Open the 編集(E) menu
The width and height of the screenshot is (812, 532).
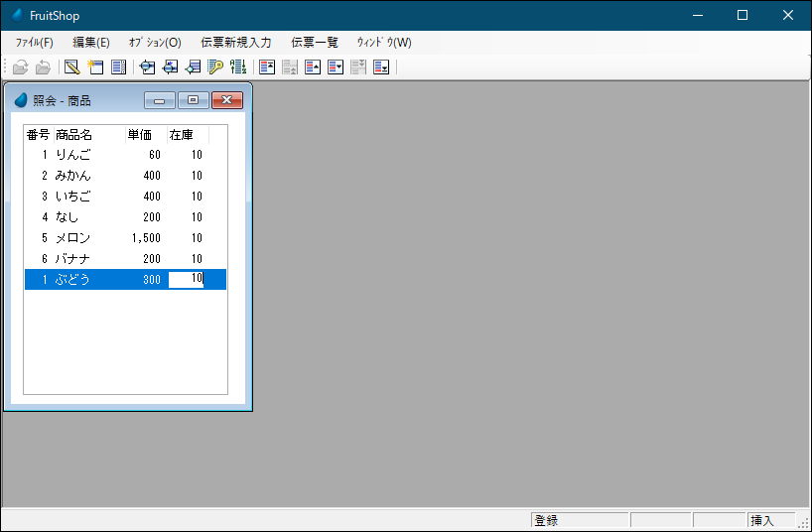[91, 43]
